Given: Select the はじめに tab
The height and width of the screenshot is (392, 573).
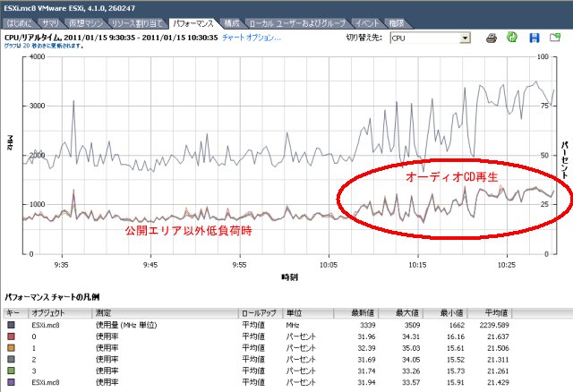Looking at the screenshot, I should pos(20,21).
